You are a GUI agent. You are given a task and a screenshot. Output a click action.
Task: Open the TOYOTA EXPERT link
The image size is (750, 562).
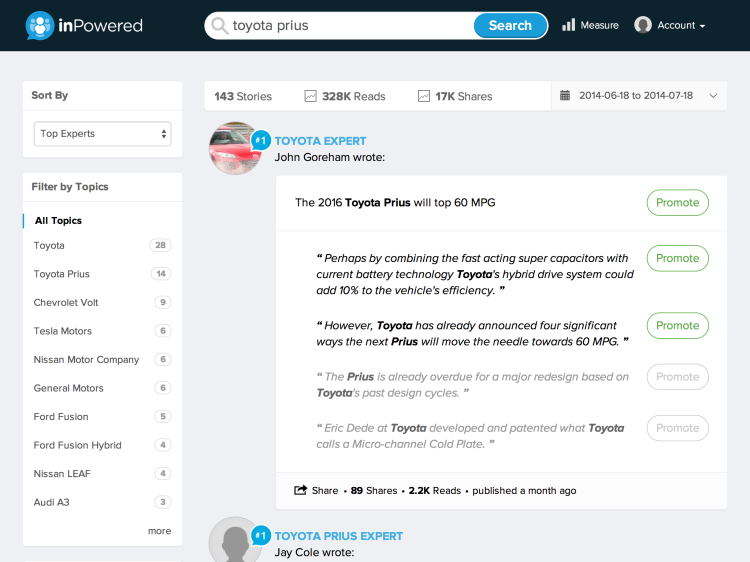320,141
